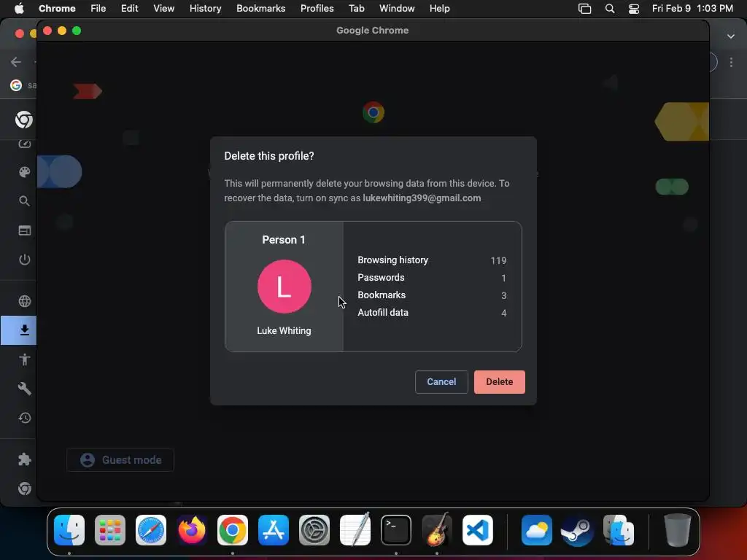Image resolution: width=747 pixels, height=560 pixels.
Task: Open the Chrome three-dot menu
Action: coord(731,63)
